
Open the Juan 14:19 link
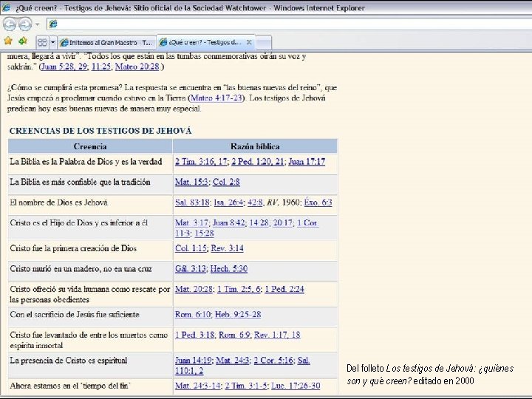click(194, 361)
